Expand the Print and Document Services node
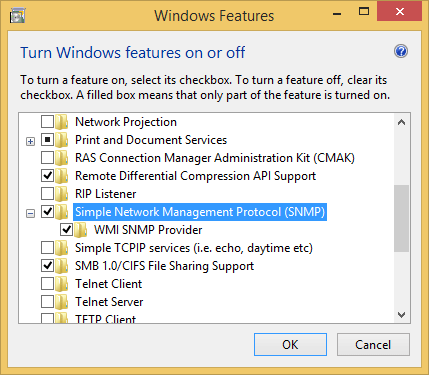The image size is (429, 375). point(30,141)
